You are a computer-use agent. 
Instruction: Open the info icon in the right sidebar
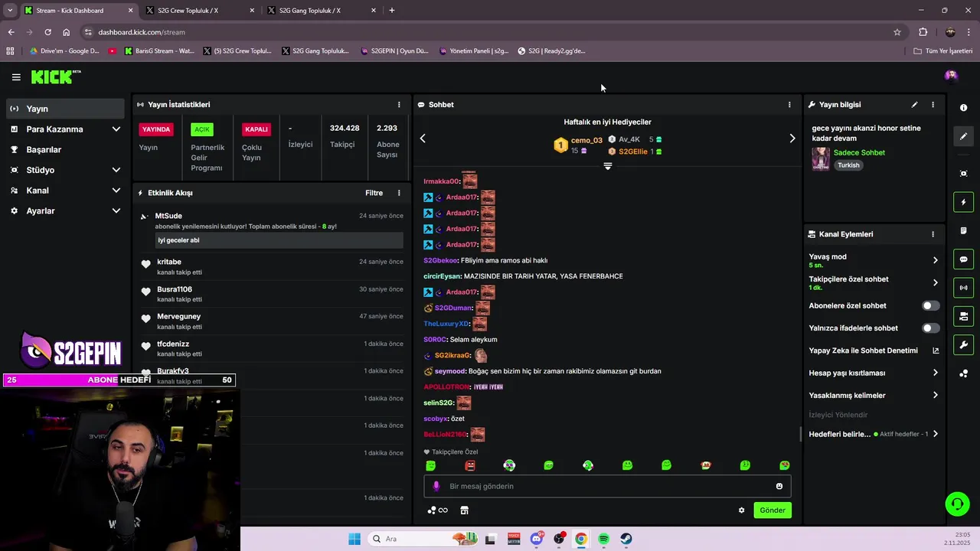point(964,108)
